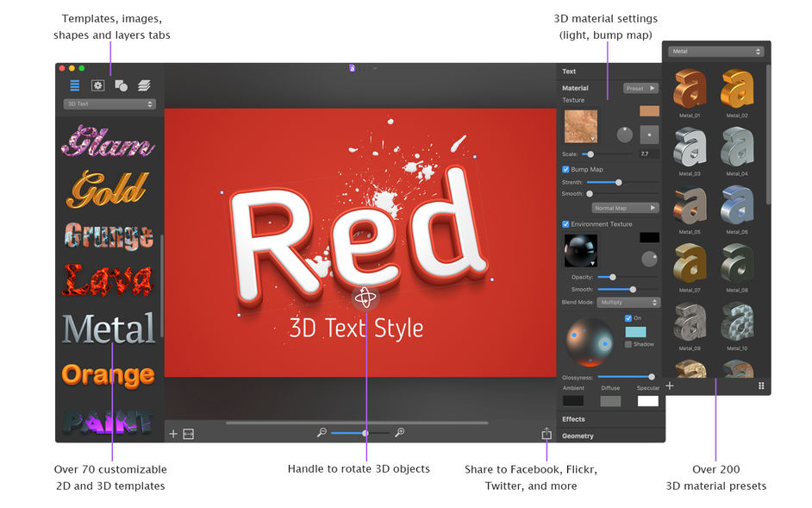Switch to the Layers tab icon
The image size is (812, 508).
coord(144,85)
